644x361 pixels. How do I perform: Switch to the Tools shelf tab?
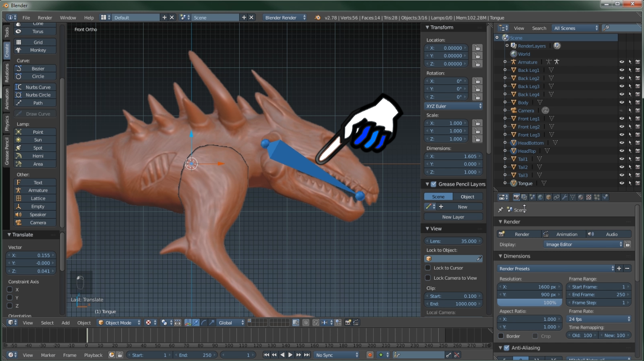[x=6, y=32]
